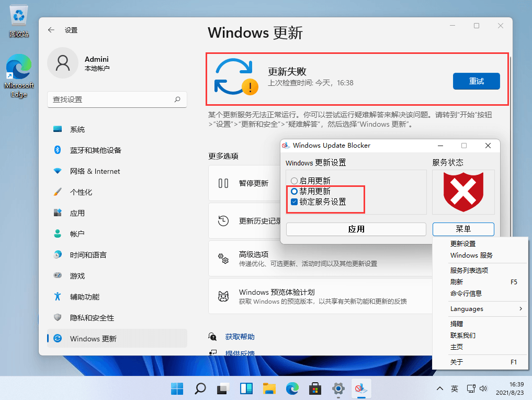
Task: Open 蓝牙和其他设备 settings
Action: click(117, 150)
